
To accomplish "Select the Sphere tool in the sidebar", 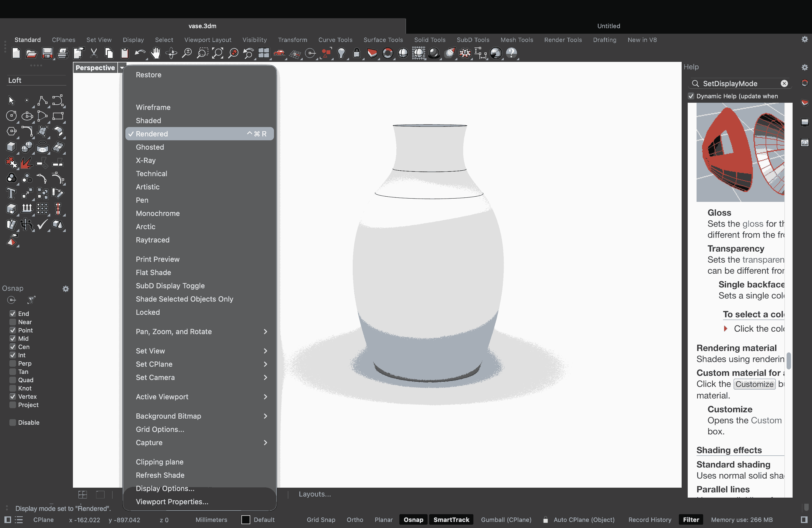I will pyautogui.click(x=27, y=147).
